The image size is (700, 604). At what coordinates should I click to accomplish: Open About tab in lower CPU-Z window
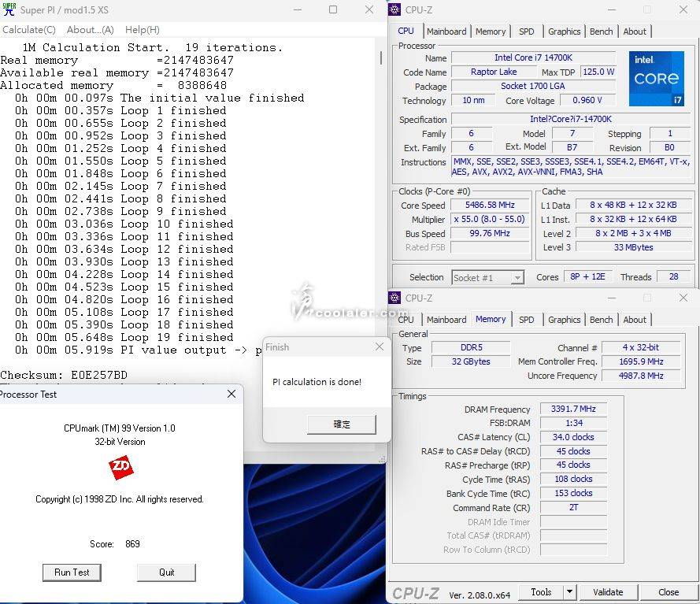[635, 320]
